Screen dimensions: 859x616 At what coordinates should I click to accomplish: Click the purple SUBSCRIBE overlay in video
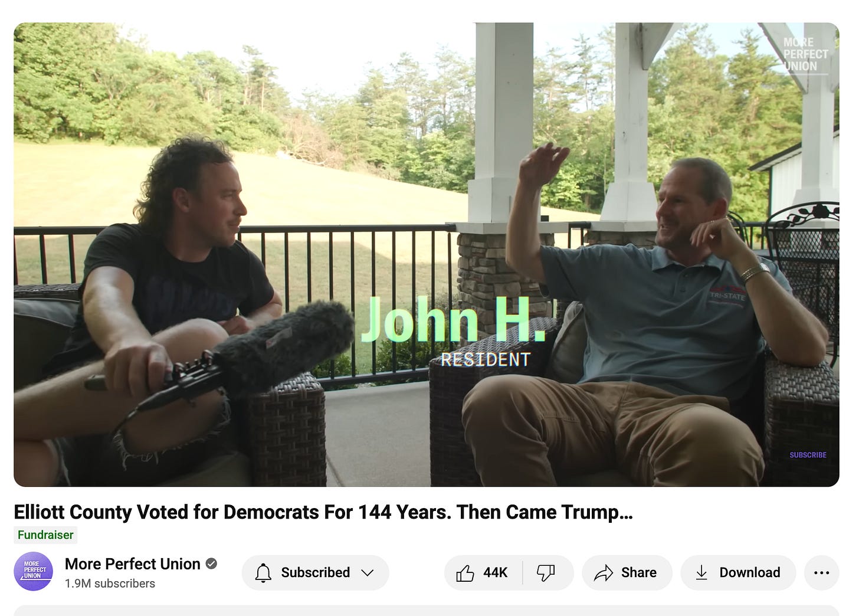[808, 455]
